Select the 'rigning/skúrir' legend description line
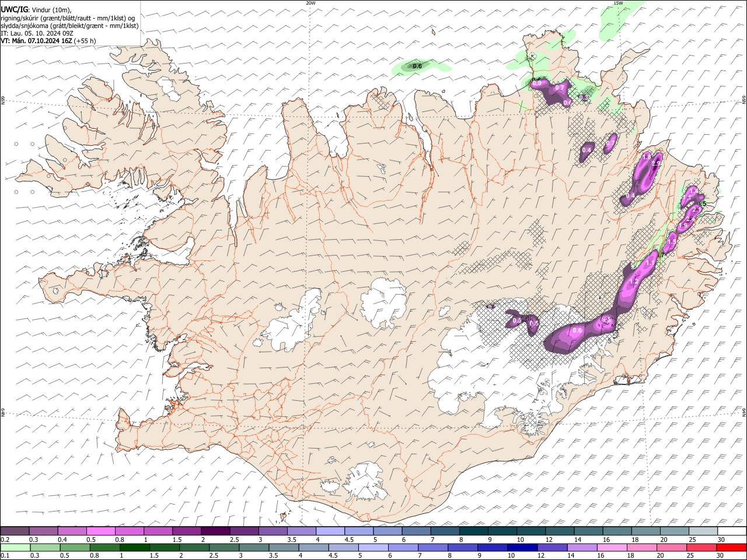The height and width of the screenshot is (560, 747). [x=68, y=18]
